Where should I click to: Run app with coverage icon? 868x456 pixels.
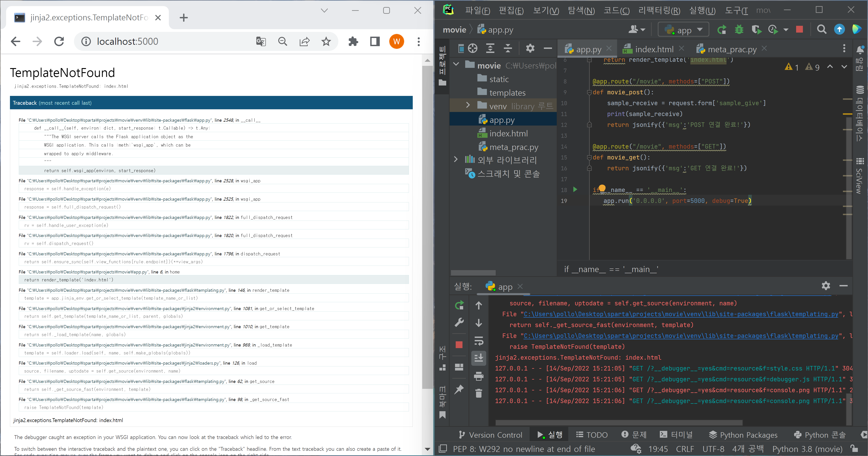(x=756, y=30)
